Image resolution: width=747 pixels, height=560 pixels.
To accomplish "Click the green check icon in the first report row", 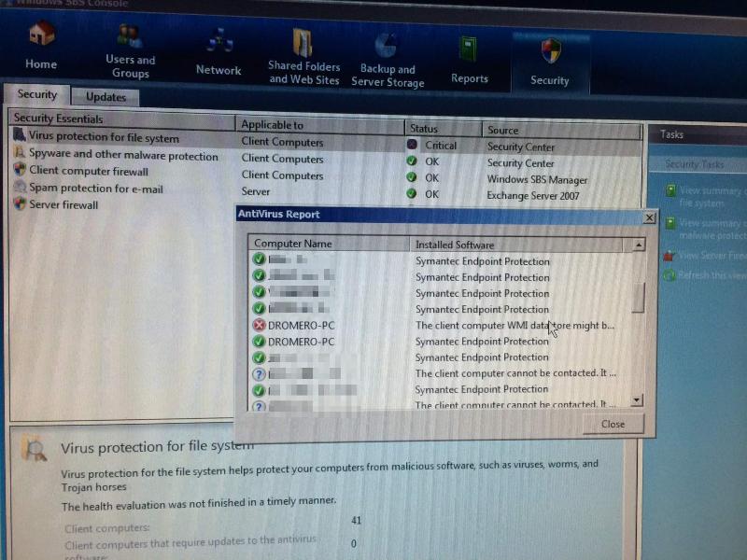I will click(x=260, y=259).
